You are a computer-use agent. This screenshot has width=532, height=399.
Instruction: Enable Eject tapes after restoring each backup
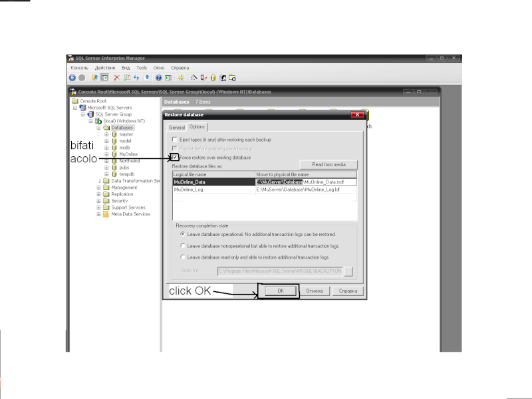pyautogui.click(x=175, y=140)
